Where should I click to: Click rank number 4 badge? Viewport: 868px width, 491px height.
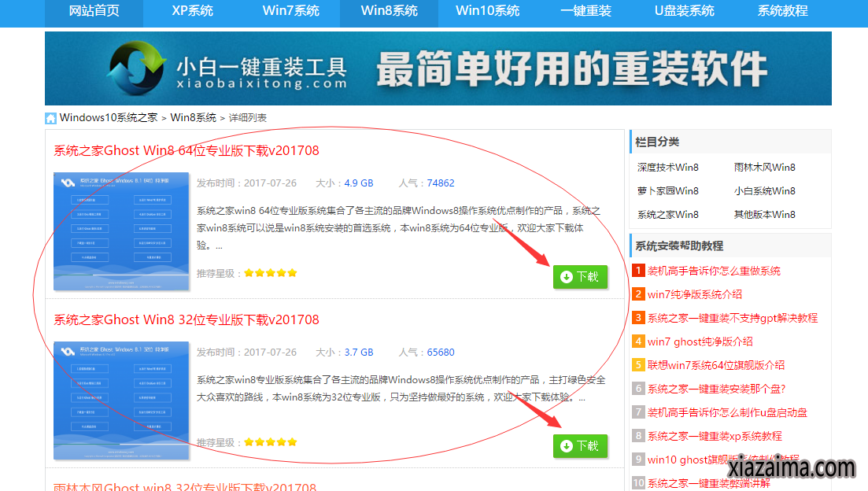click(638, 341)
